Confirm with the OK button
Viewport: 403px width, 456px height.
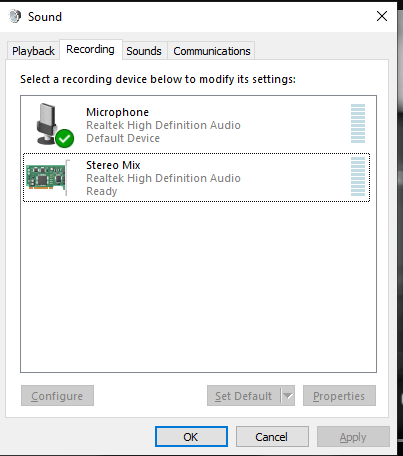pos(191,437)
